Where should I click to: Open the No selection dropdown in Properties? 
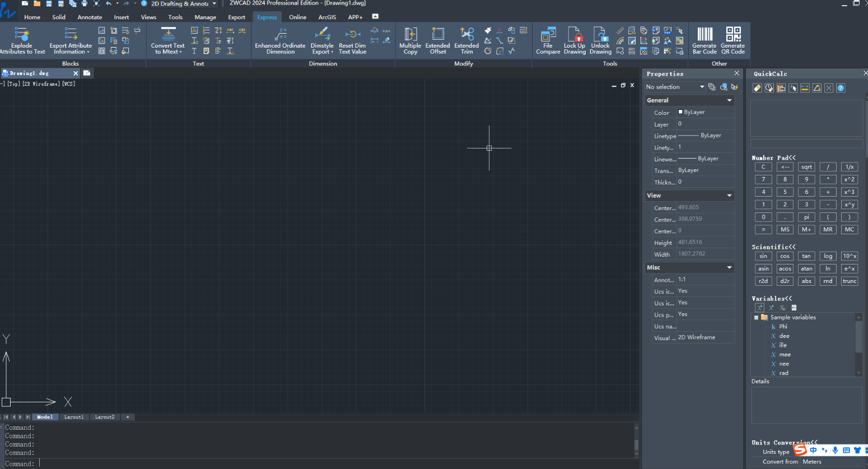point(703,87)
